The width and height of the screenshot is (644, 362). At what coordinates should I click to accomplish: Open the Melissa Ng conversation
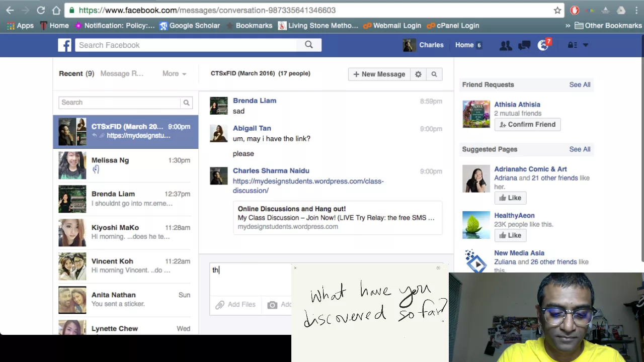click(x=126, y=165)
